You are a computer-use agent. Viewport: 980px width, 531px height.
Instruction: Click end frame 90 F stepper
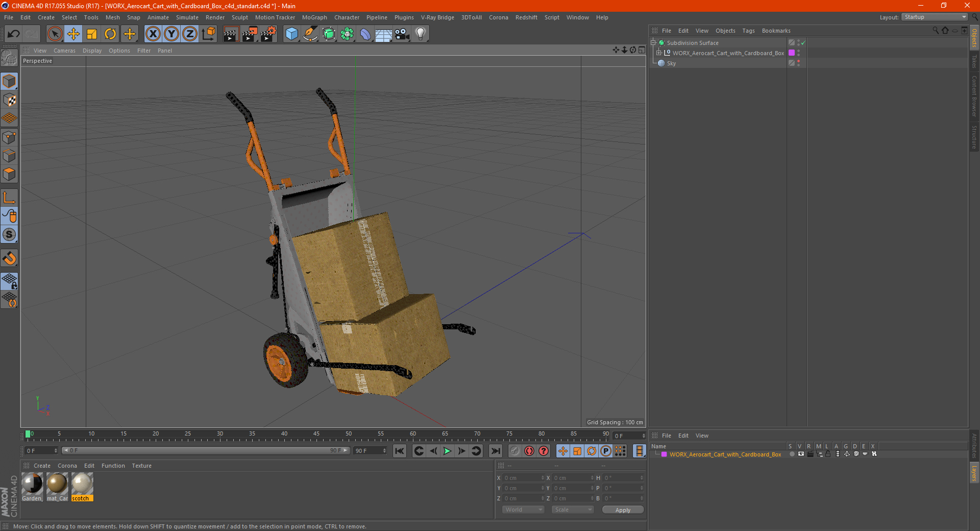[384, 451]
